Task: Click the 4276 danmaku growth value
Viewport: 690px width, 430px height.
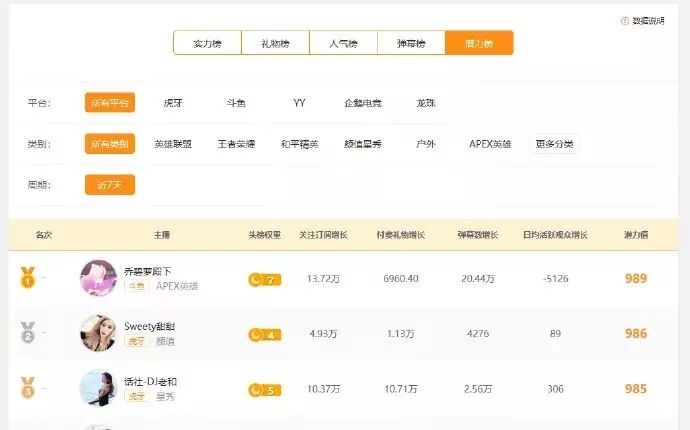Action: (478, 334)
